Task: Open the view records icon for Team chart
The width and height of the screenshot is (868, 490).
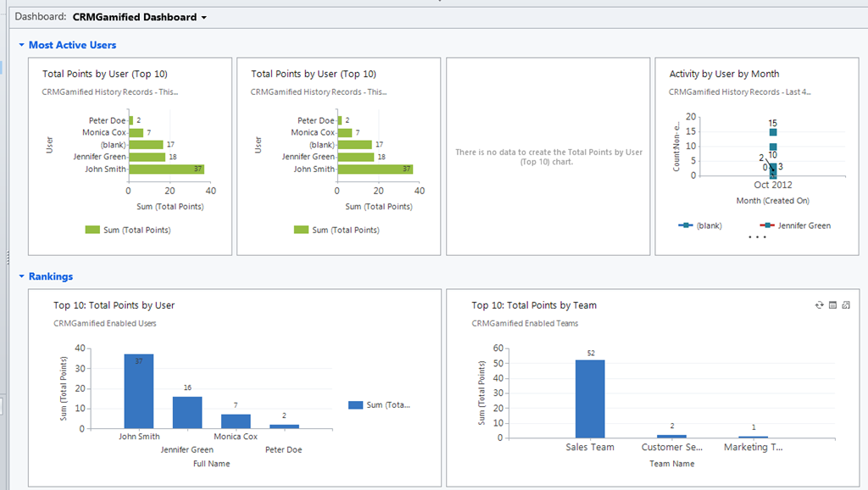Action: [832, 305]
